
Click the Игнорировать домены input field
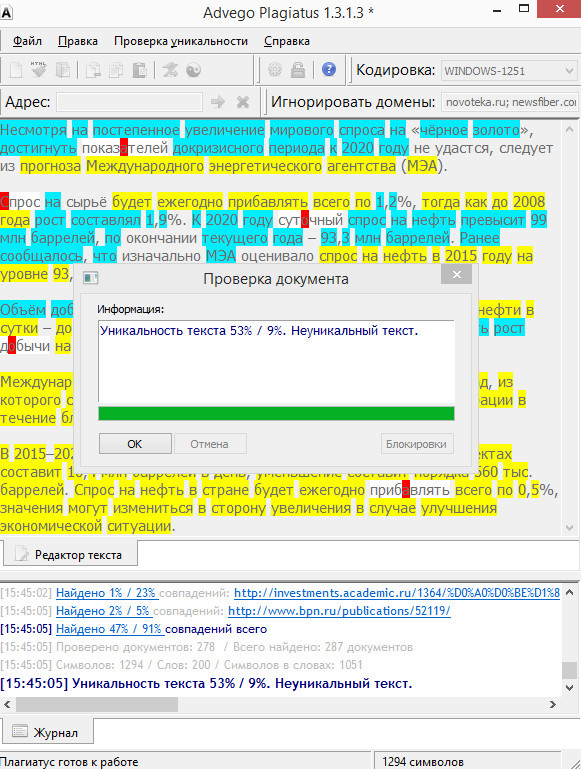[510, 102]
